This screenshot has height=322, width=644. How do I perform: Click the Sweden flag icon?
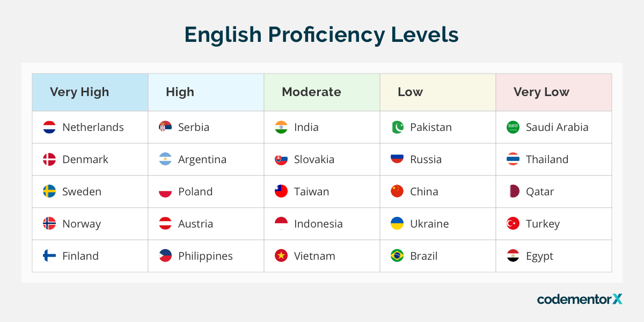49,192
